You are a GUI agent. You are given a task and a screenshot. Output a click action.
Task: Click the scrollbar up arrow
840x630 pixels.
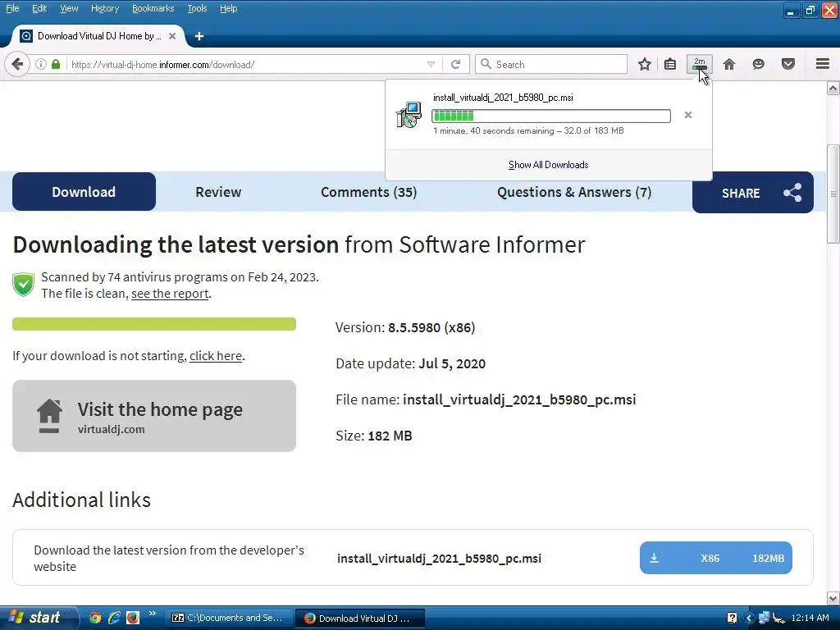tap(833, 88)
